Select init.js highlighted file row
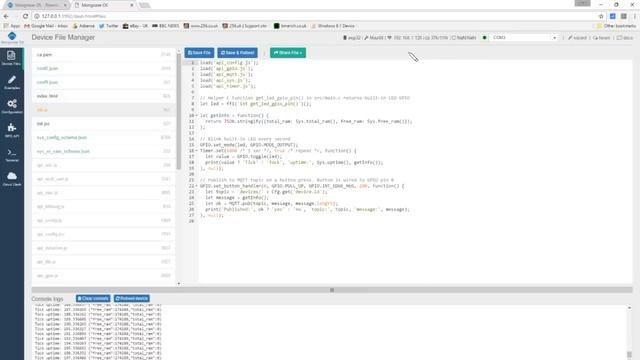Screen dimensions: 640x360 (x=104, y=110)
